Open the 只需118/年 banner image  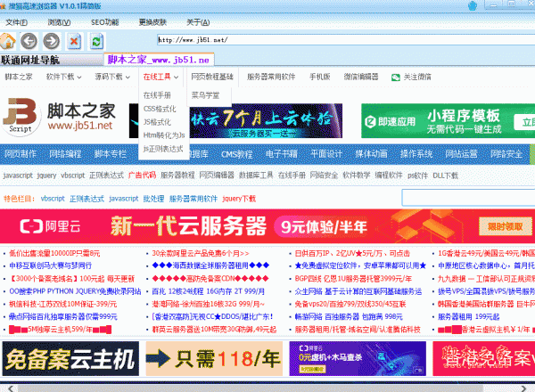(214, 359)
